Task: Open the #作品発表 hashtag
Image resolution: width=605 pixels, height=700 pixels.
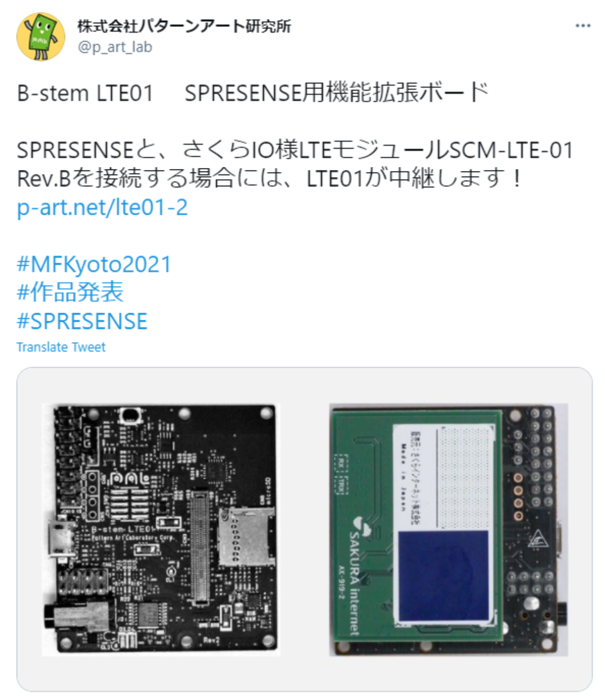Action: click(70, 293)
